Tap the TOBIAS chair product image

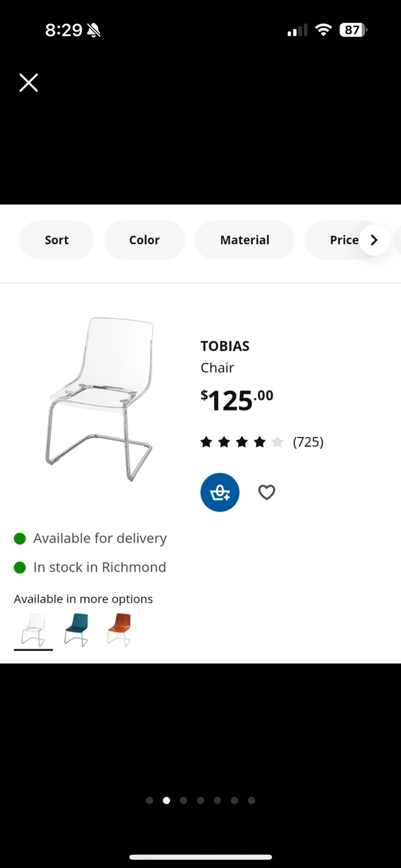[x=99, y=398]
